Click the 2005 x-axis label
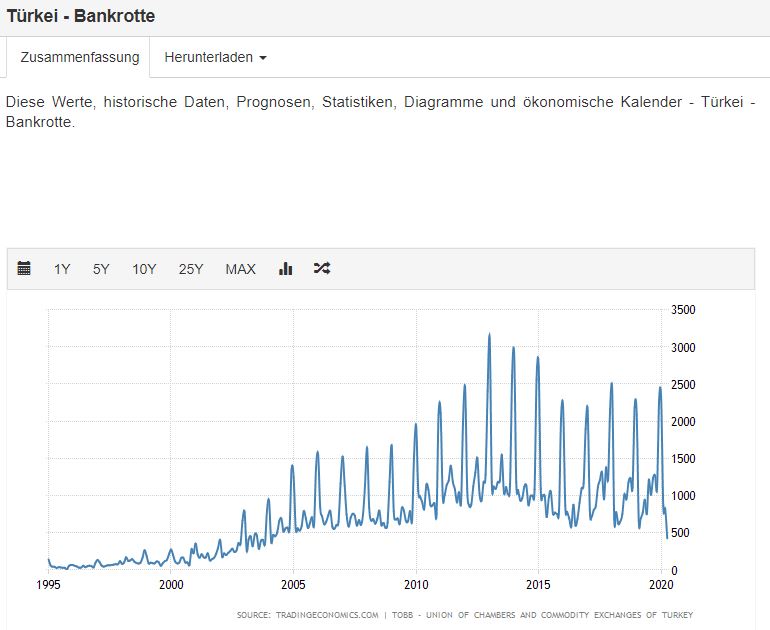This screenshot has height=630, width=770. [x=293, y=585]
